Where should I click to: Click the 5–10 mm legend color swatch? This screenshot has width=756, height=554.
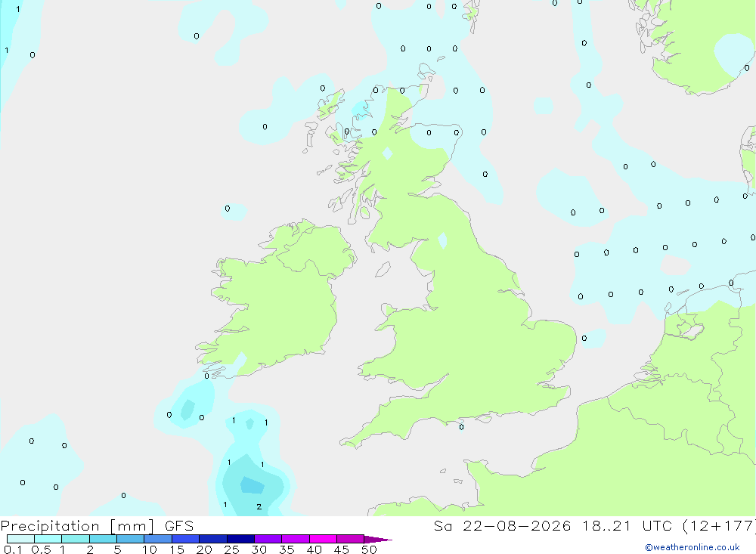pos(131,539)
